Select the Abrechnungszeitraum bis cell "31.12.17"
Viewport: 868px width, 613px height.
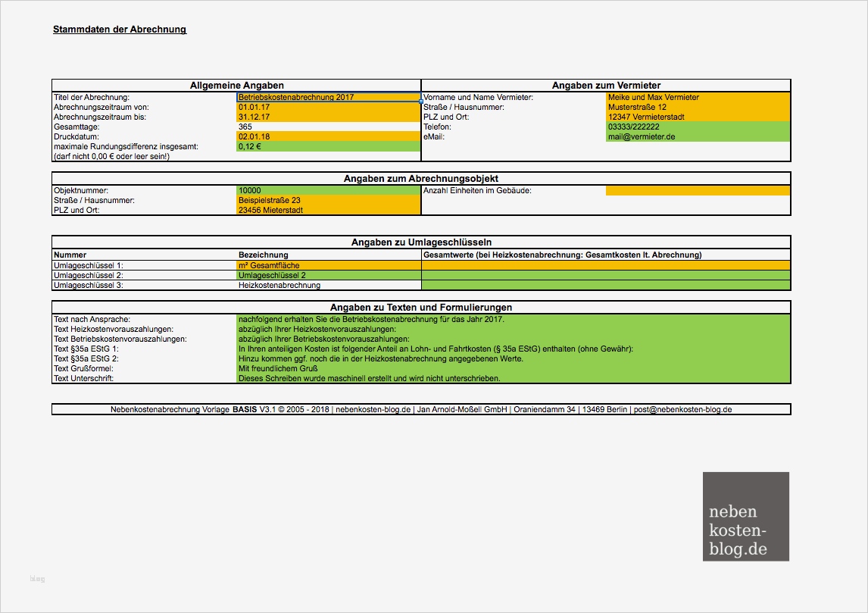pyautogui.click(x=326, y=117)
